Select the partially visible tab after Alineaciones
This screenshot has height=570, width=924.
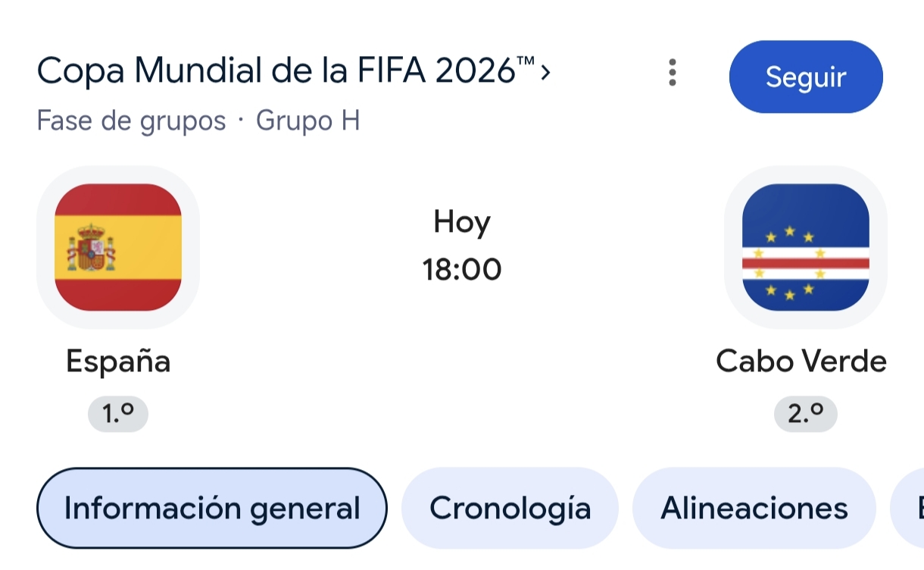908,508
